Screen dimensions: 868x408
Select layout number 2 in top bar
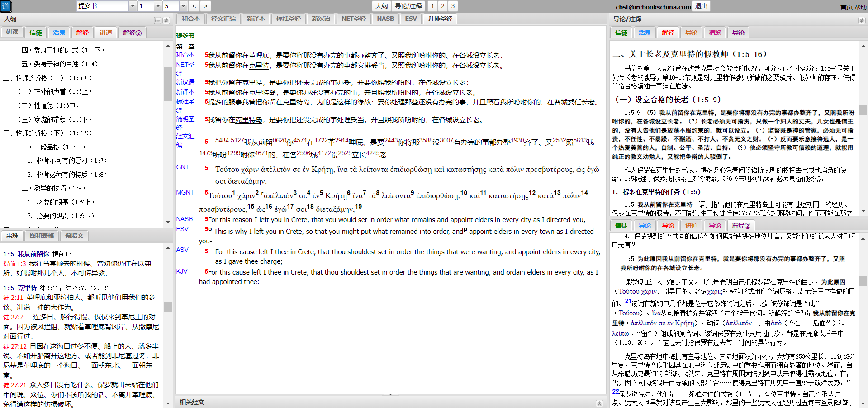(443, 6)
